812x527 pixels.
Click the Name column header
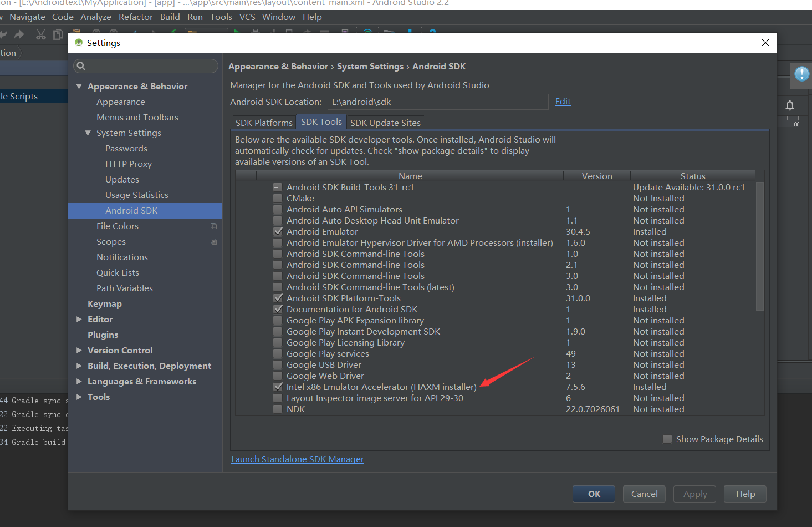click(x=410, y=176)
